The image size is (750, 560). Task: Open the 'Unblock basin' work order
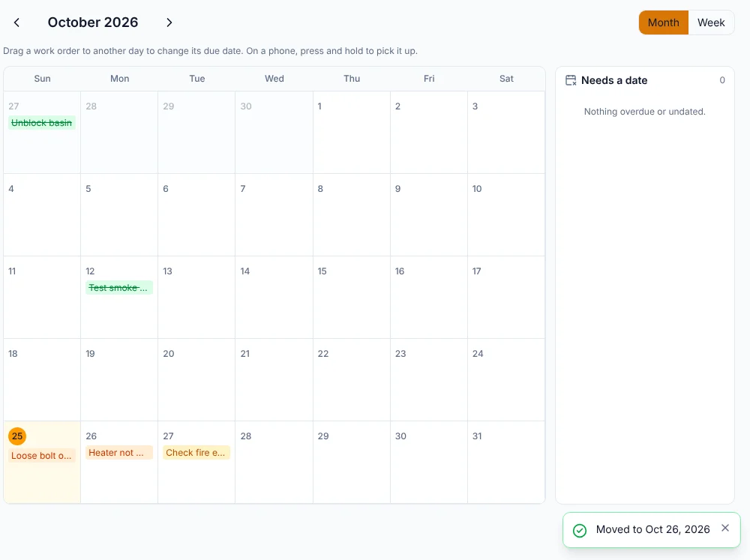click(41, 123)
